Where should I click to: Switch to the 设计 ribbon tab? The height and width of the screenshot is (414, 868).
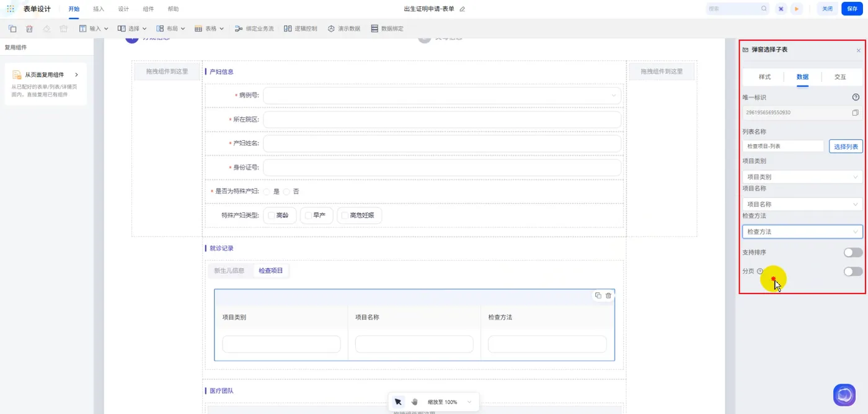coord(123,9)
